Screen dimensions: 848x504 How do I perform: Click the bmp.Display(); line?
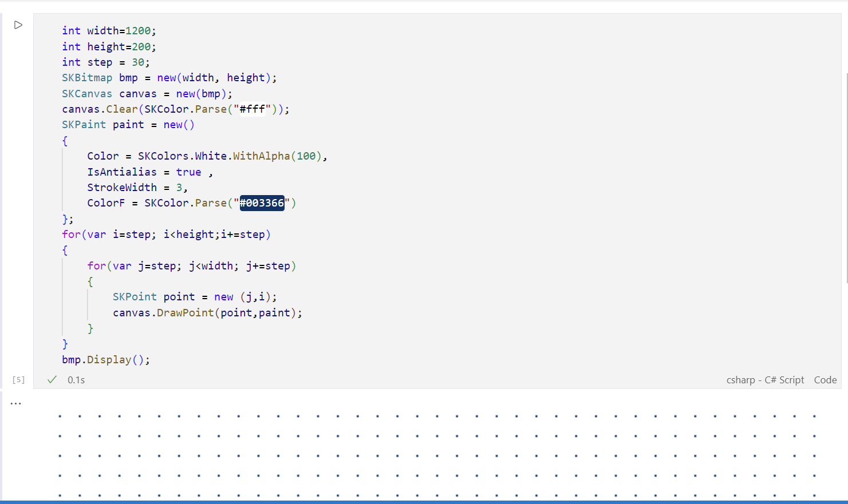(106, 360)
